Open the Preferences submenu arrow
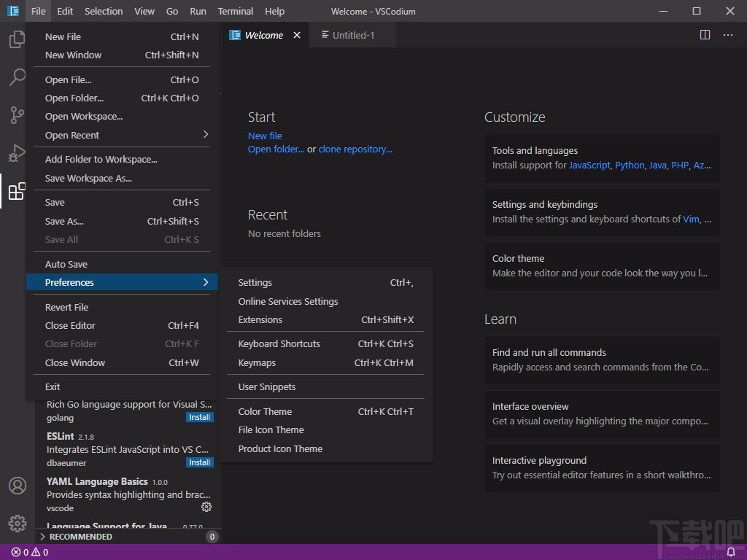 (x=205, y=282)
